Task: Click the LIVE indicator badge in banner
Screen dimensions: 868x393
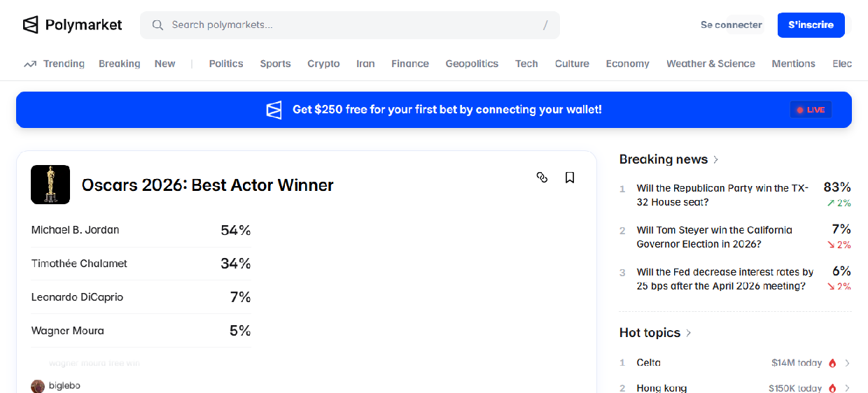Action: tap(811, 110)
